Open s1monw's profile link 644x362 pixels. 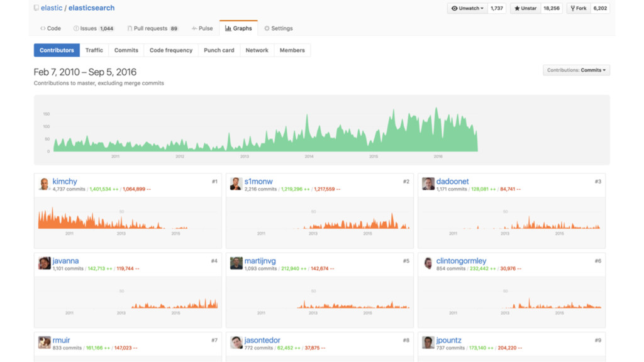(x=258, y=182)
